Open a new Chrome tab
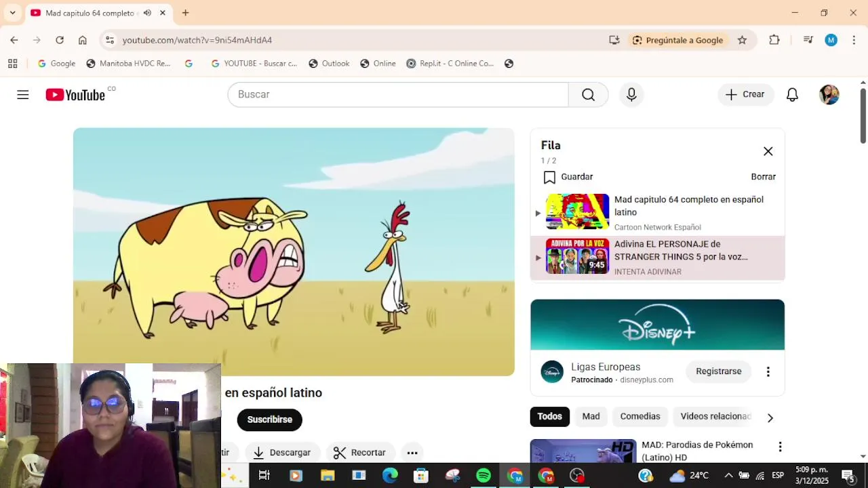This screenshot has height=488, width=868. [185, 13]
